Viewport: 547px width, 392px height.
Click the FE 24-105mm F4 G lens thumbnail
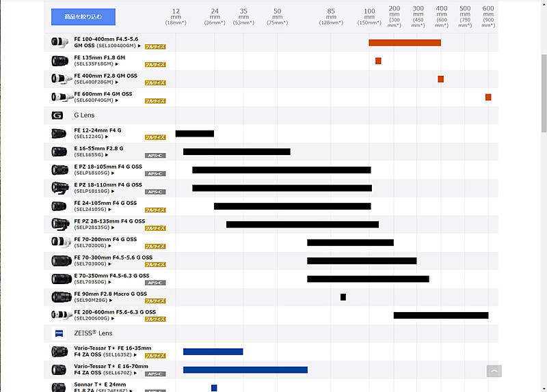click(59, 206)
